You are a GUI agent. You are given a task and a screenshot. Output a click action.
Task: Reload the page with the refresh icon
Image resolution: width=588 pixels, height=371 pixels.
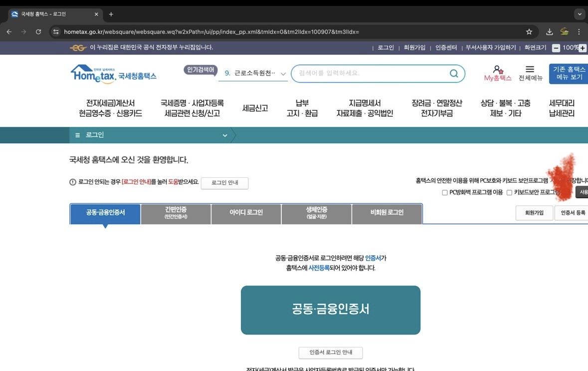[38, 32]
